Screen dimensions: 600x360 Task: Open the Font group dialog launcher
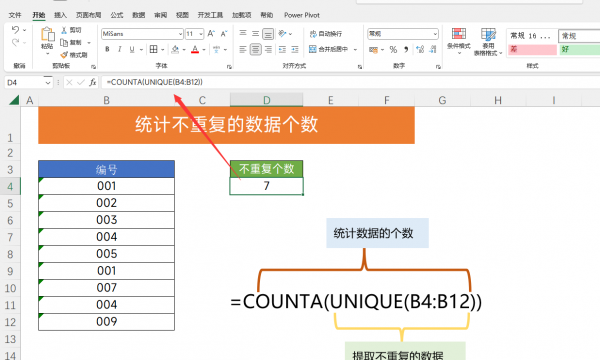pyautogui.click(x=229, y=67)
